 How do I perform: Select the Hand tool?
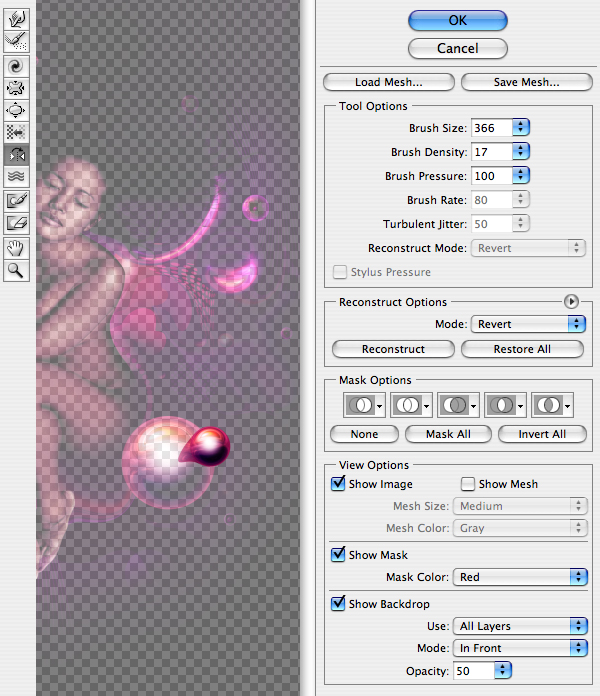pyautogui.click(x=16, y=248)
